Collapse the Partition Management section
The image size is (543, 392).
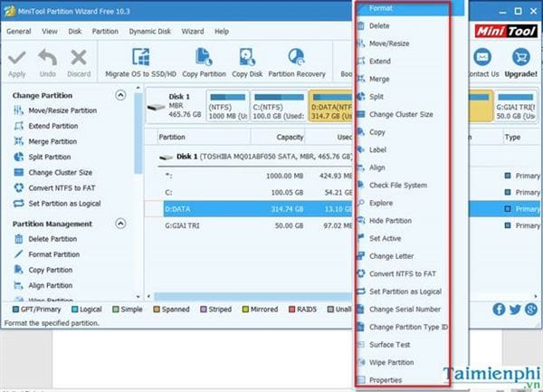click(x=120, y=224)
